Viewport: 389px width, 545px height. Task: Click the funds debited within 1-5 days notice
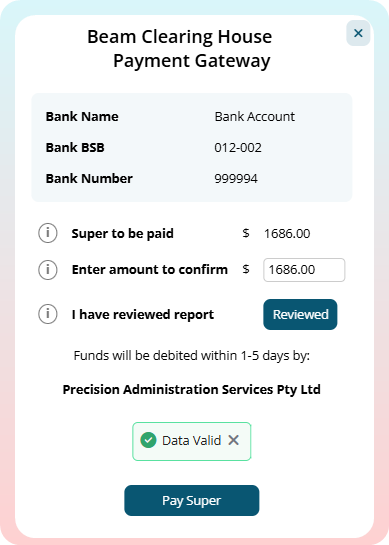pos(192,356)
